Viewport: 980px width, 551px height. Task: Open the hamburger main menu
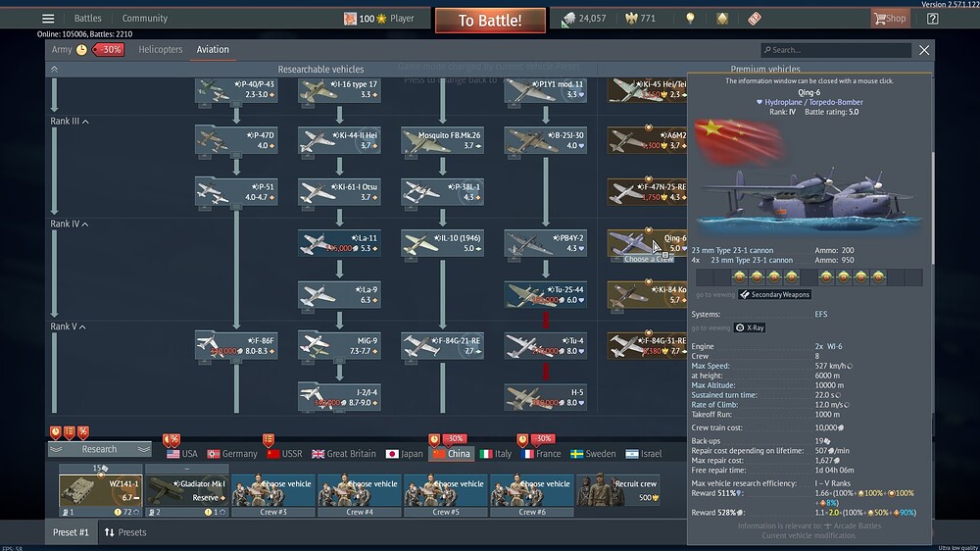click(x=47, y=18)
